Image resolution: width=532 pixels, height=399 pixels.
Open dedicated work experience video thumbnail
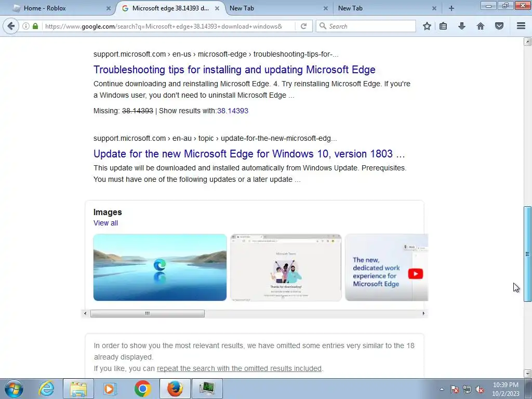point(387,268)
